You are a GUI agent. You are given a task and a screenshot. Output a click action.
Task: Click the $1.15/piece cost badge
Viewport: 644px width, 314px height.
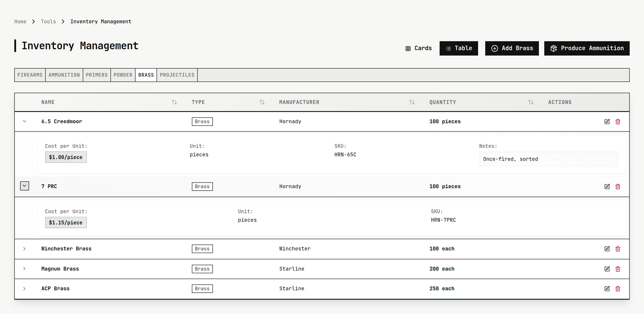pos(66,222)
